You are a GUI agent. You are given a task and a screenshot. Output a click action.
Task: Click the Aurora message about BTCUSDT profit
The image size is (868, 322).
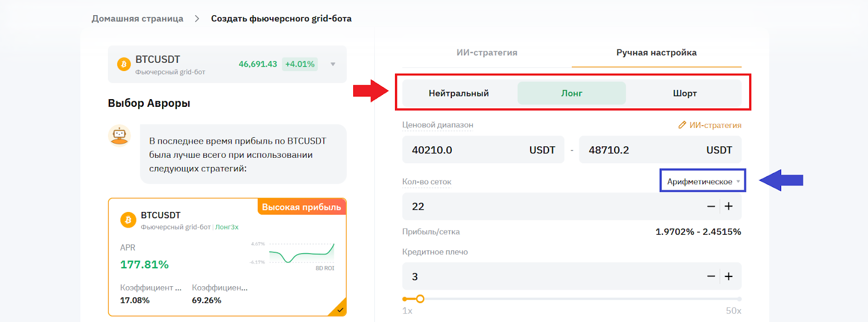(x=243, y=154)
